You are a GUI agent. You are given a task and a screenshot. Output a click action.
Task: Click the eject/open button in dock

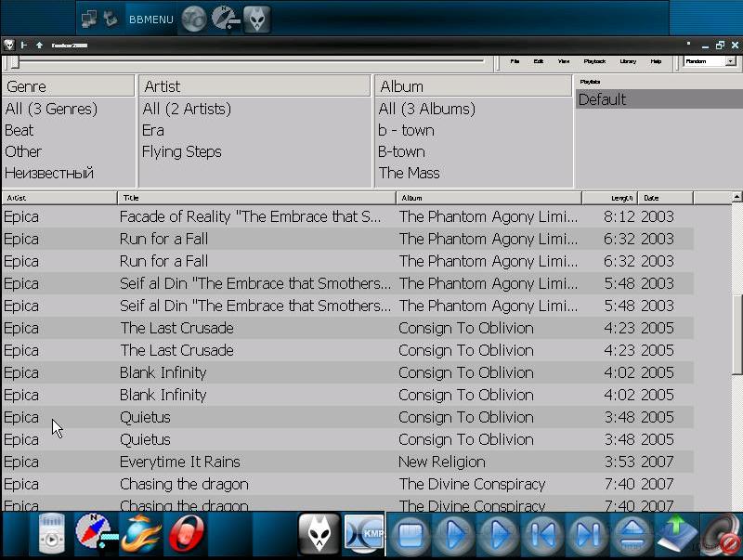click(632, 536)
